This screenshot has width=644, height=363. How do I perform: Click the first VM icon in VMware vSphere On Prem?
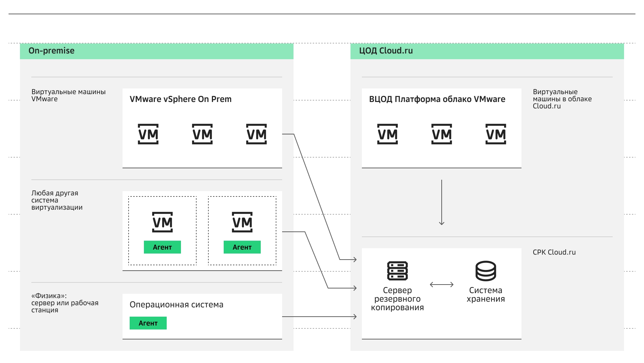click(x=148, y=134)
